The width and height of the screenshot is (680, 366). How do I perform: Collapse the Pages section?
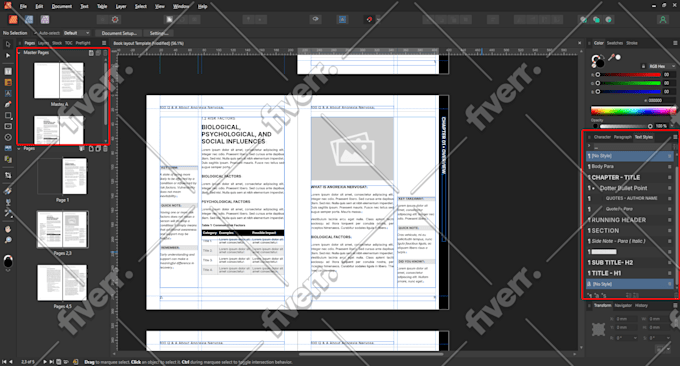[x=19, y=148]
